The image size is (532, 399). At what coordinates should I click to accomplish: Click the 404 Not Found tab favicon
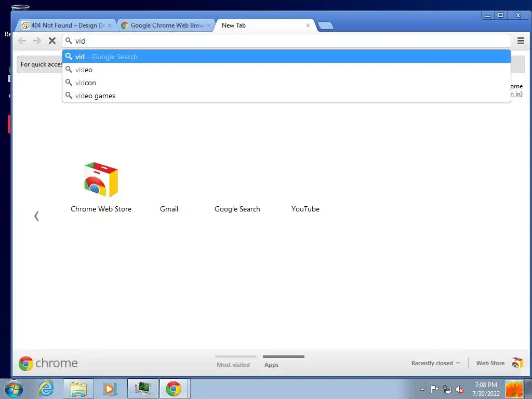coord(25,25)
